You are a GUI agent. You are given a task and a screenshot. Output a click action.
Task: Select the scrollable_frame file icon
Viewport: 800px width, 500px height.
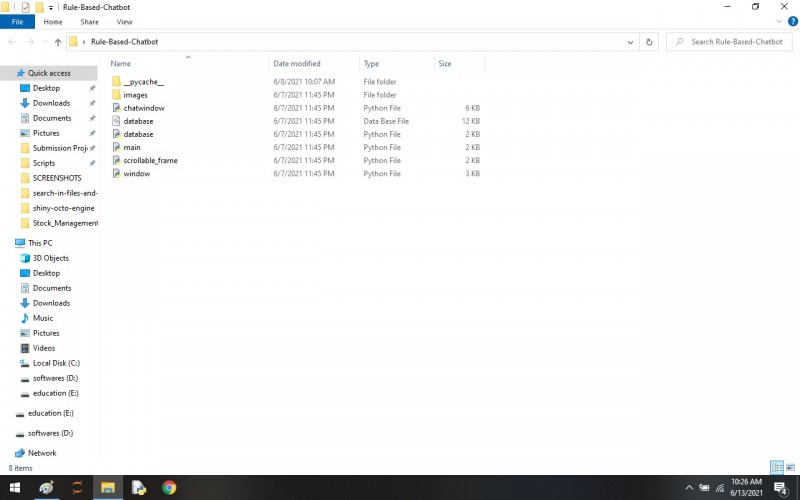(116, 161)
